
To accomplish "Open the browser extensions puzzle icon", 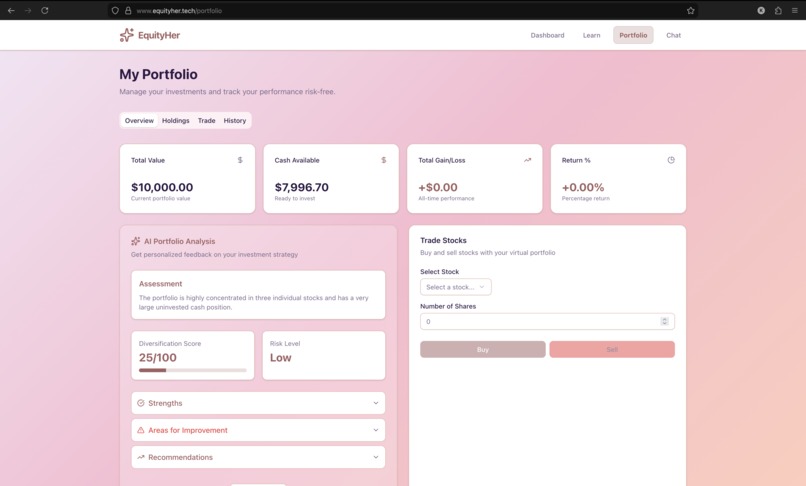I will pyautogui.click(x=778, y=10).
